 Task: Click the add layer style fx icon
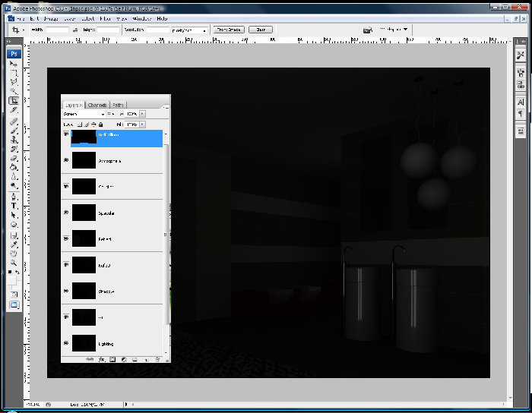(101, 359)
